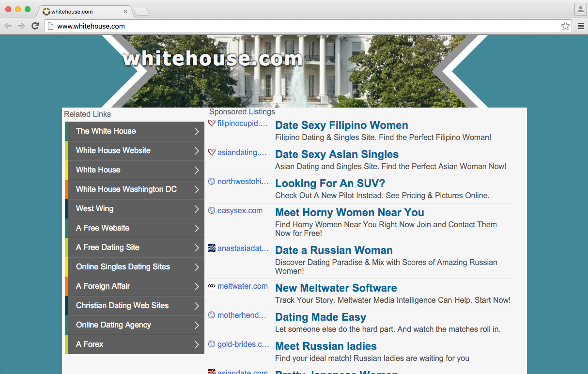Expand the chevron on A Free Website

(x=197, y=228)
